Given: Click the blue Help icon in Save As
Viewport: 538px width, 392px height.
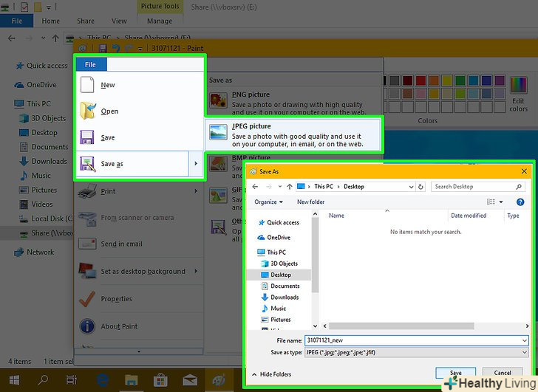Looking at the screenshot, I should 520,202.
